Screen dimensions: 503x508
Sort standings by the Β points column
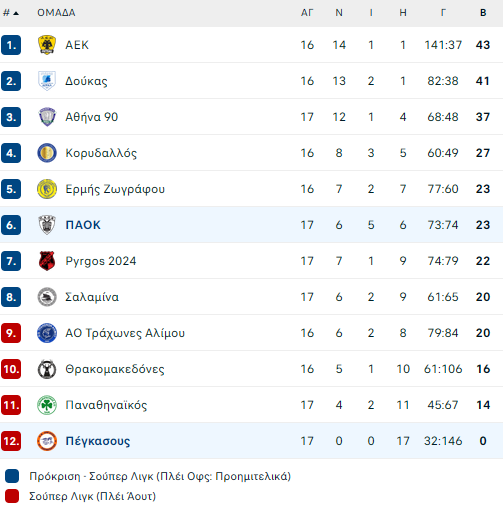click(x=483, y=13)
